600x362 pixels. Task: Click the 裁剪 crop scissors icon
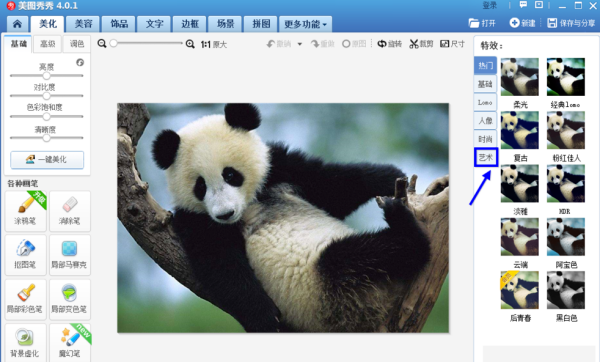point(414,44)
